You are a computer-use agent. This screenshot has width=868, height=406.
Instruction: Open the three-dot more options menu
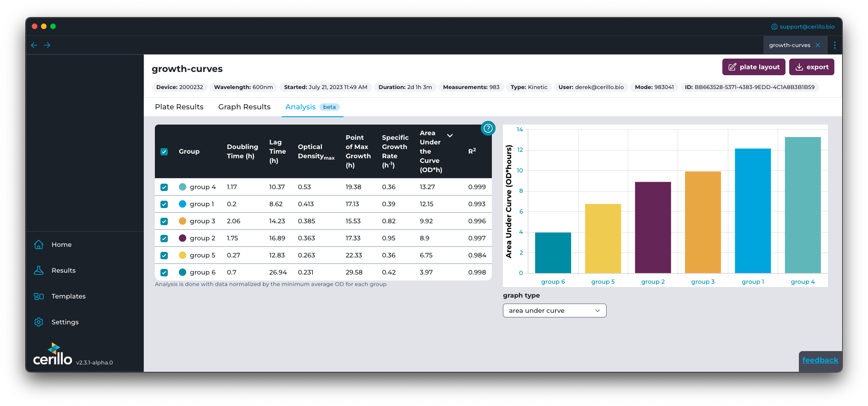click(834, 45)
